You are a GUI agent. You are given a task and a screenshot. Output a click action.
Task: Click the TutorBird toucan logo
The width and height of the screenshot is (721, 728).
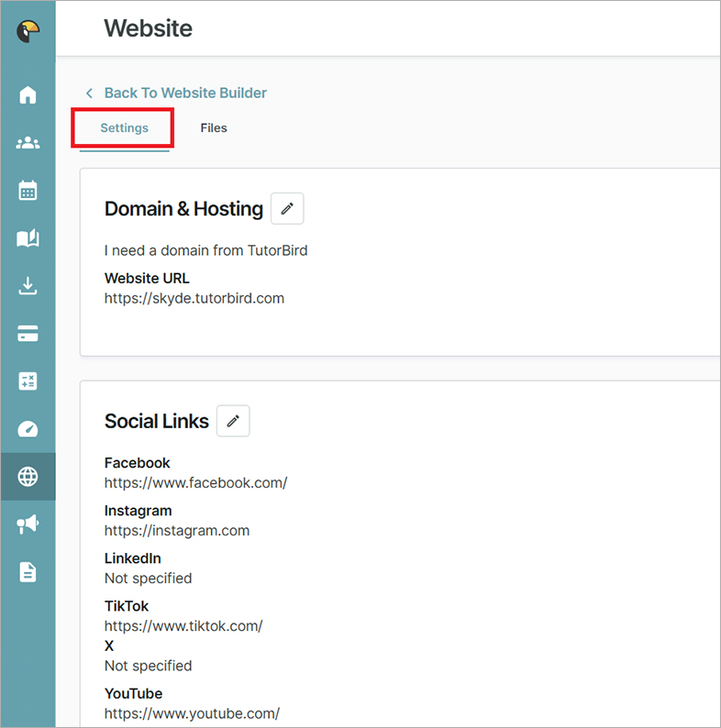[28, 31]
